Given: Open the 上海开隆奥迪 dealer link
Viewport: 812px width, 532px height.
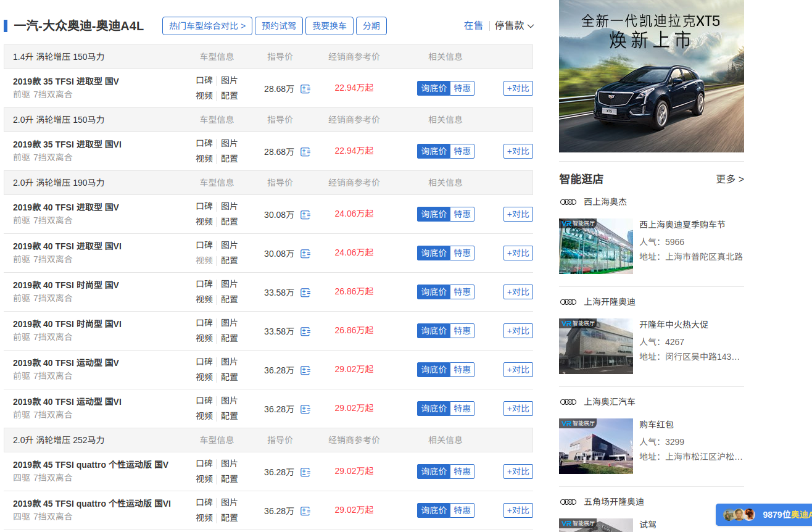Looking at the screenshot, I should tap(610, 302).
